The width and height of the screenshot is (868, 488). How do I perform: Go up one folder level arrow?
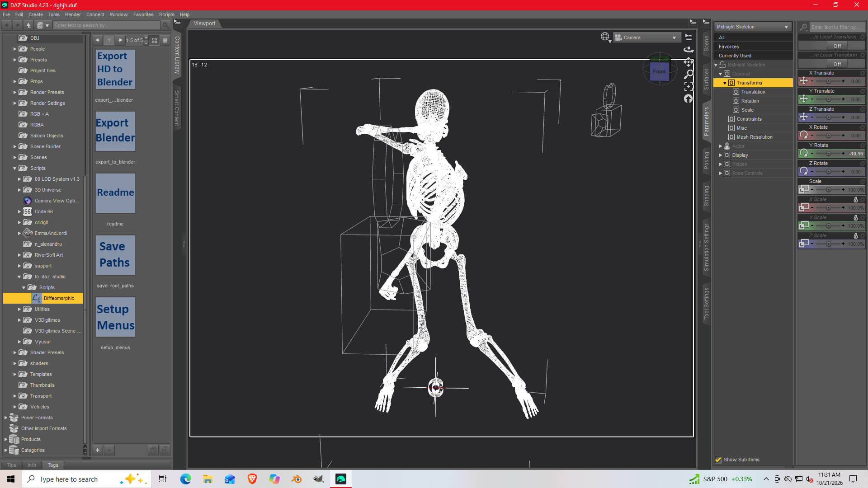click(x=28, y=25)
